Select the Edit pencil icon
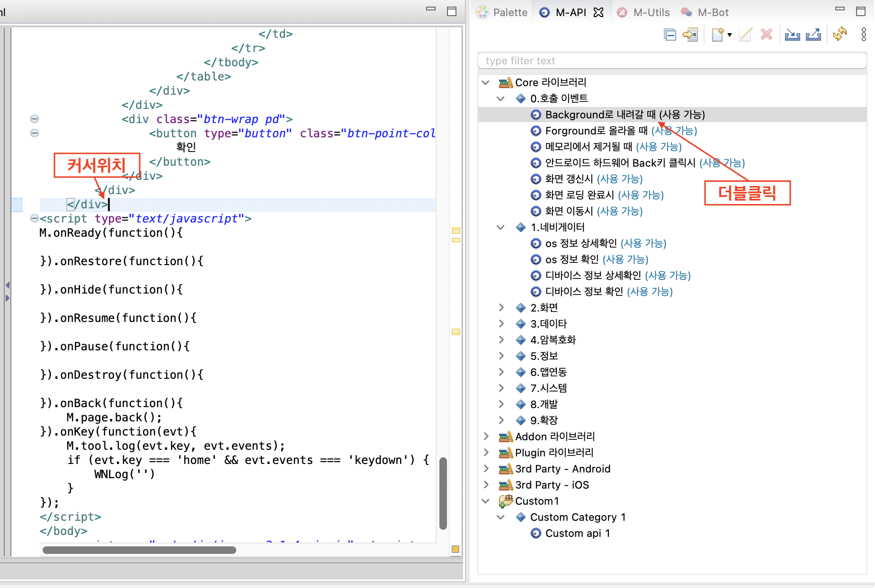This screenshot has width=875, height=588. [x=745, y=34]
